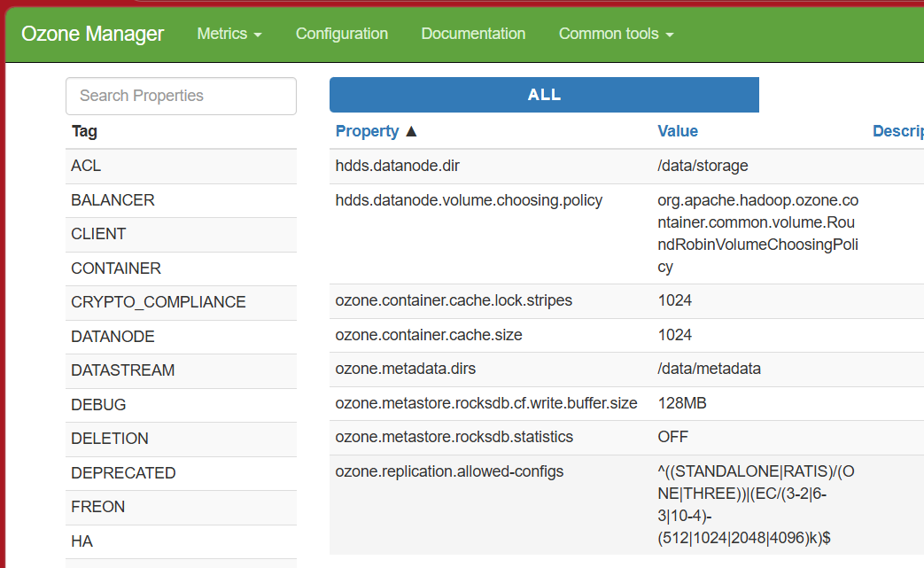Viewport: 924px width, 568px height.
Task: Filter by the DEBUG tag
Action: [181, 405]
